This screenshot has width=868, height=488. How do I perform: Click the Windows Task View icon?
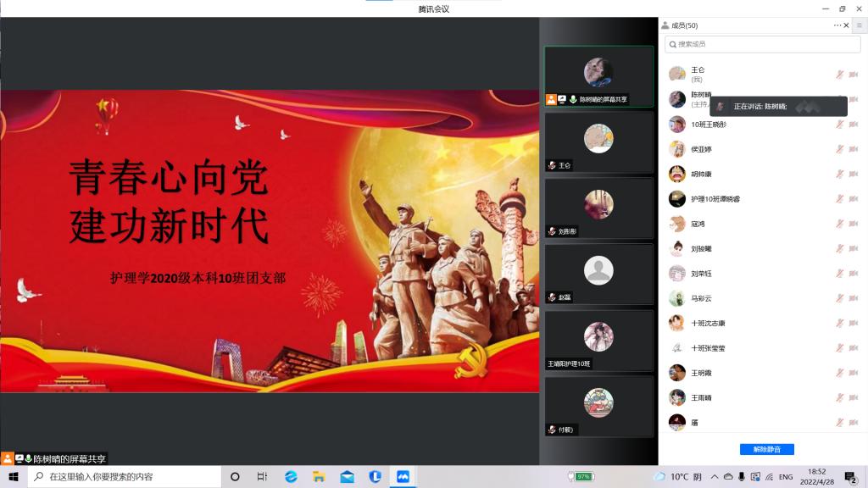[x=263, y=477]
